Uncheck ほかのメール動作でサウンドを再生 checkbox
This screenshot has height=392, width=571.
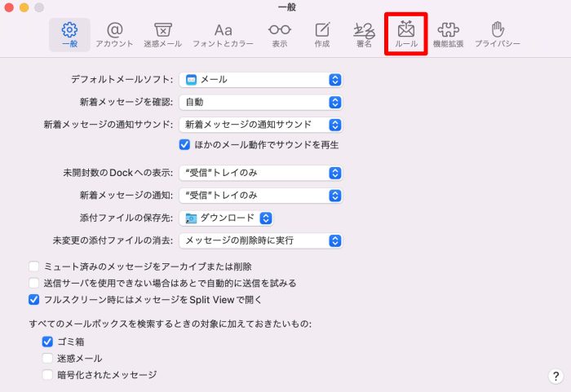184,144
